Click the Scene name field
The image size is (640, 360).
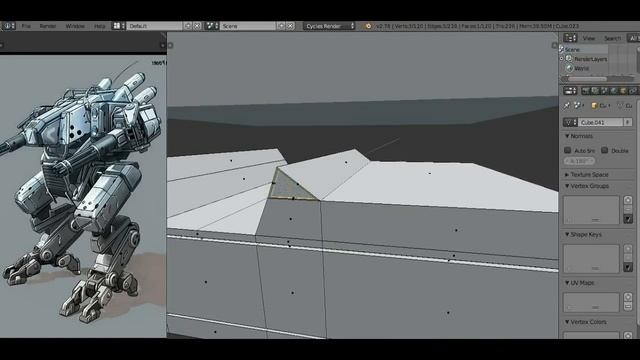pyautogui.click(x=248, y=26)
